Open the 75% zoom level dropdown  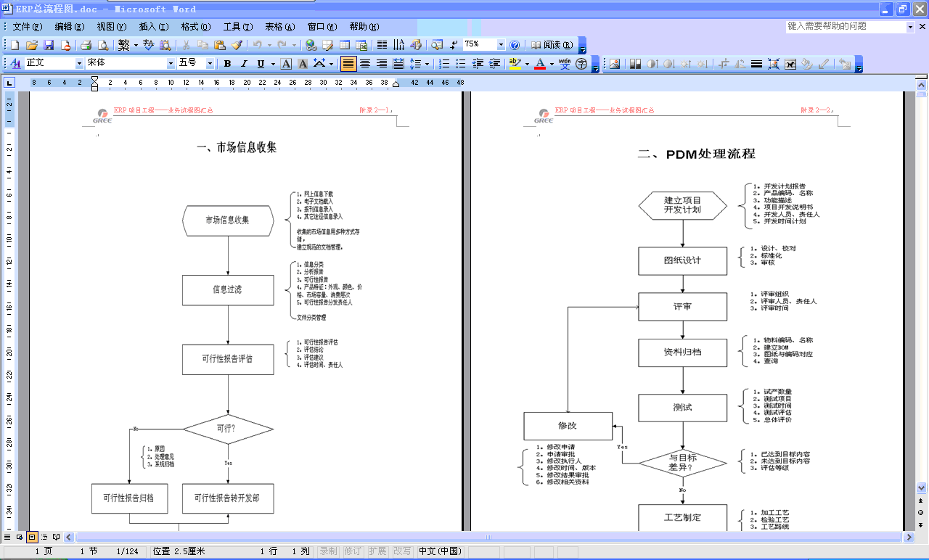(x=500, y=45)
